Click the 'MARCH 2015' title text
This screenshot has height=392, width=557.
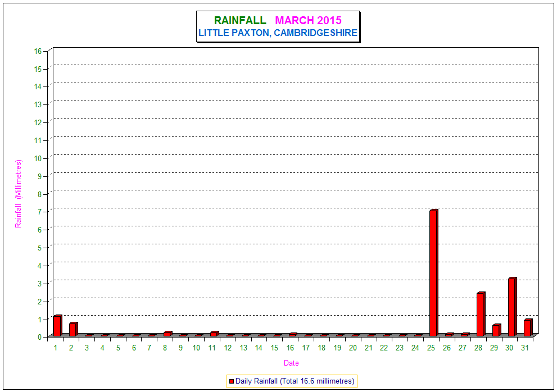(309, 20)
